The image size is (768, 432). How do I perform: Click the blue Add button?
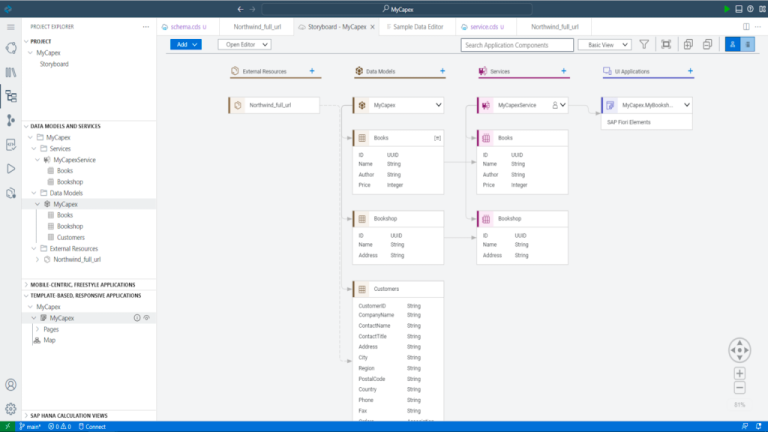point(187,45)
